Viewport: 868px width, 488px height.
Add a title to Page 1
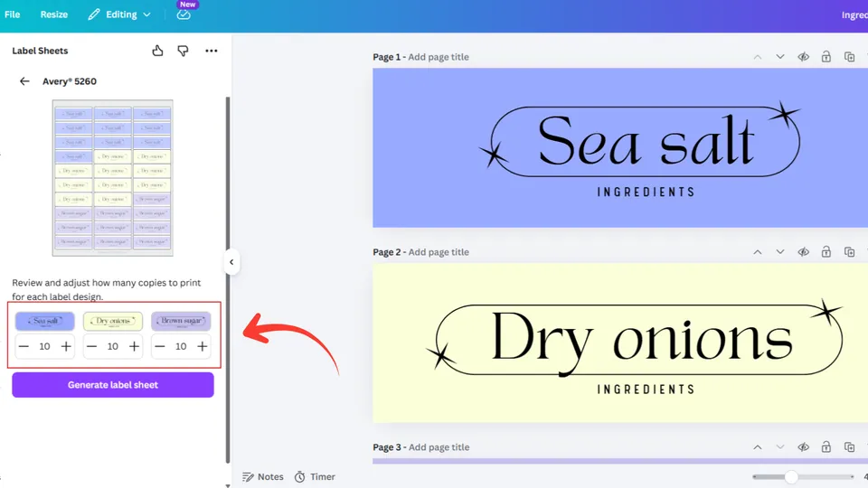pyautogui.click(x=439, y=57)
